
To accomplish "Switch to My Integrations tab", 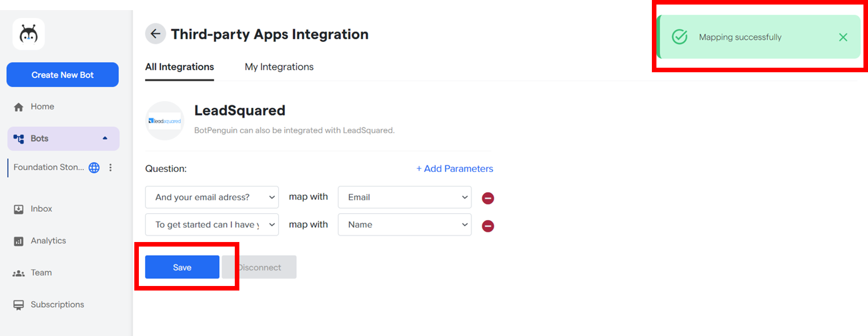I will 279,67.
